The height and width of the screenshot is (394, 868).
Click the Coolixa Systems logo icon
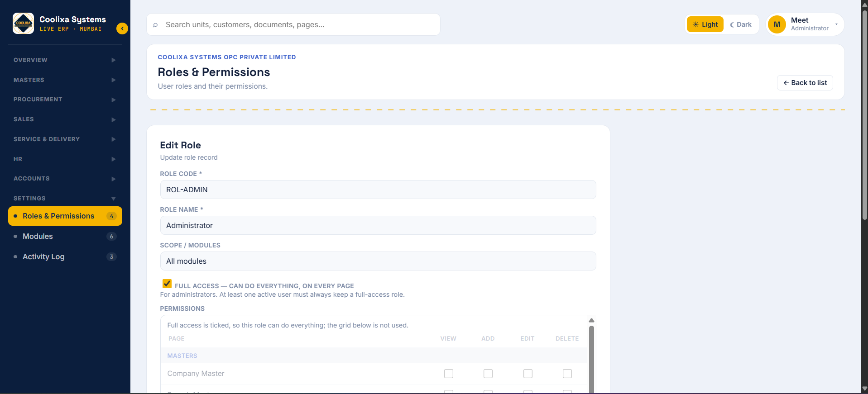pos(23,24)
